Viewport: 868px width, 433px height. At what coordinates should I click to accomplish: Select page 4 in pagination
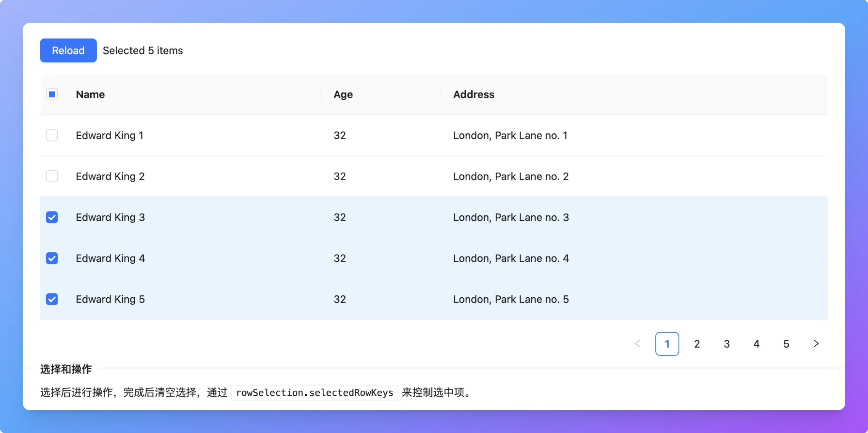click(756, 343)
